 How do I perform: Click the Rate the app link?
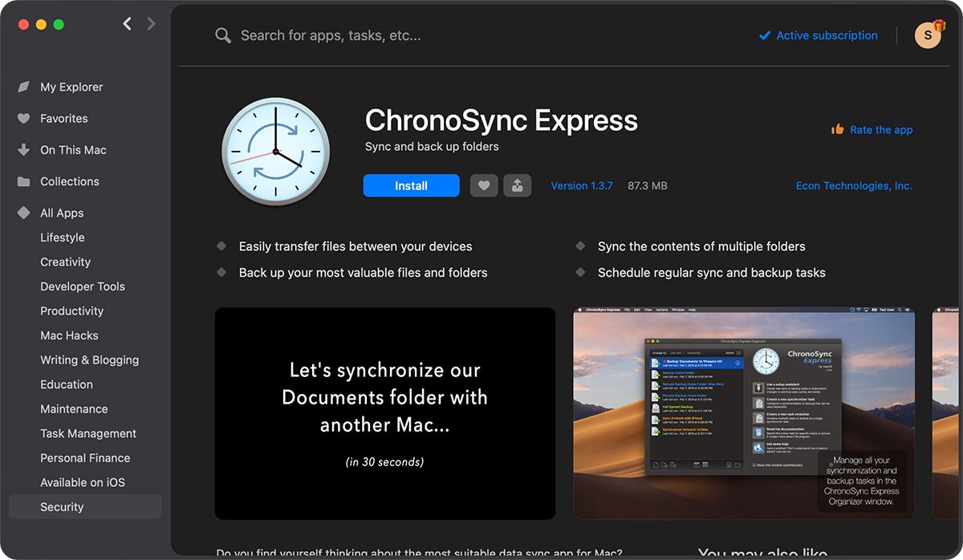point(881,129)
